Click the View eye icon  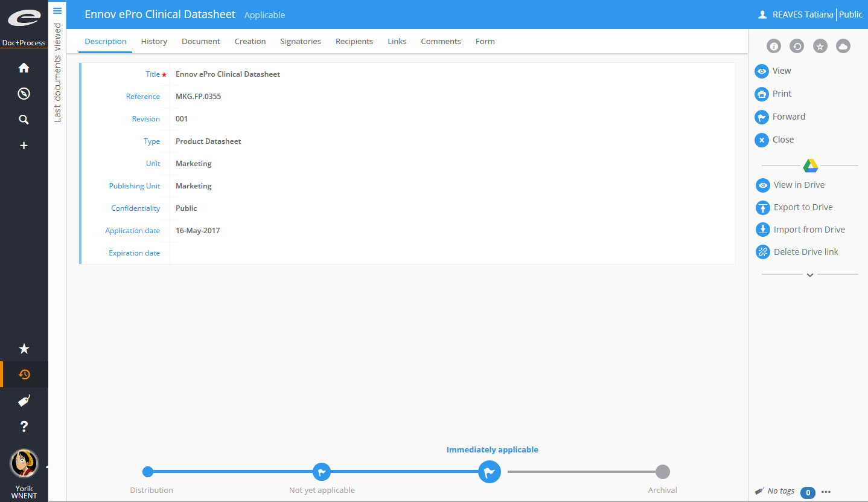coord(762,71)
